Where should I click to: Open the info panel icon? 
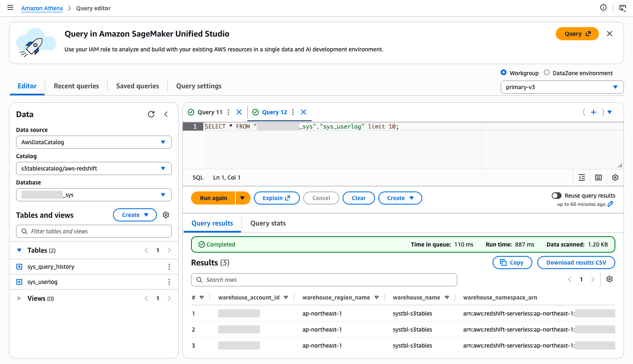[x=603, y=7]
